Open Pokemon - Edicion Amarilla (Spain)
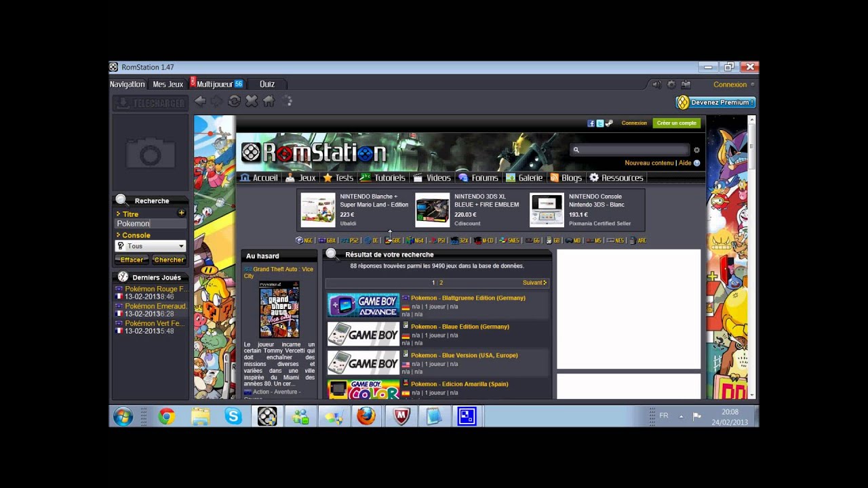Viewport: 868px width, 488px height. click(x=459, y=384)
